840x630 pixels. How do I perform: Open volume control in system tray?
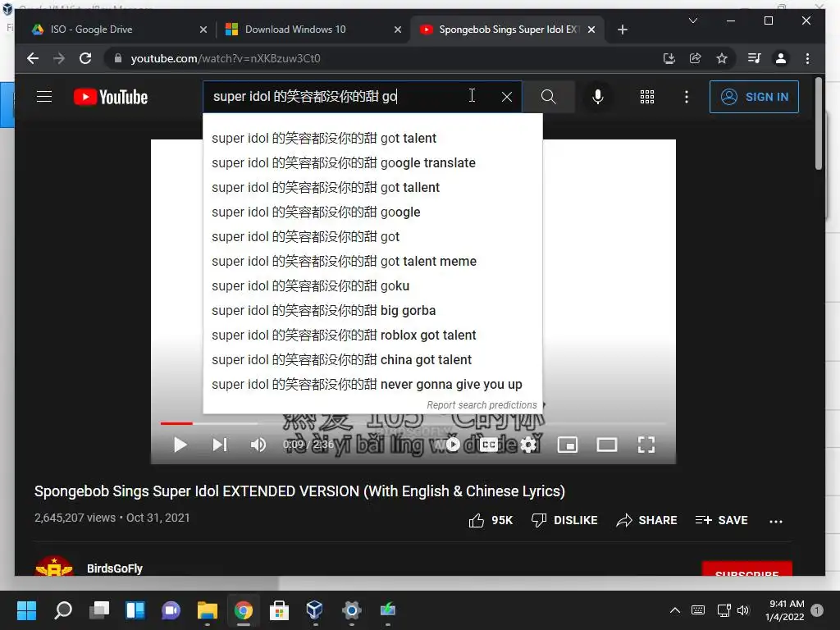coord(743,610)
